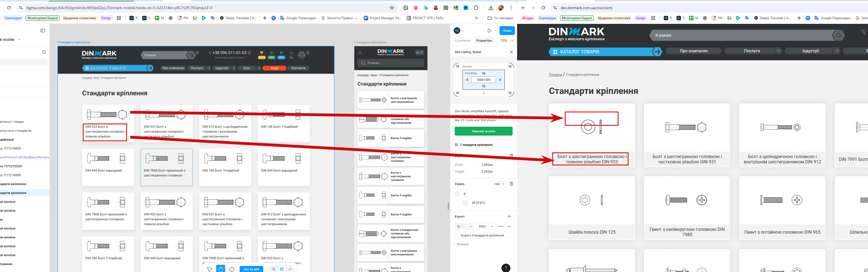Image resolution: width=868 pixels, height=272 pixels.
Task: Open the present options chevron
Action: 496,31
